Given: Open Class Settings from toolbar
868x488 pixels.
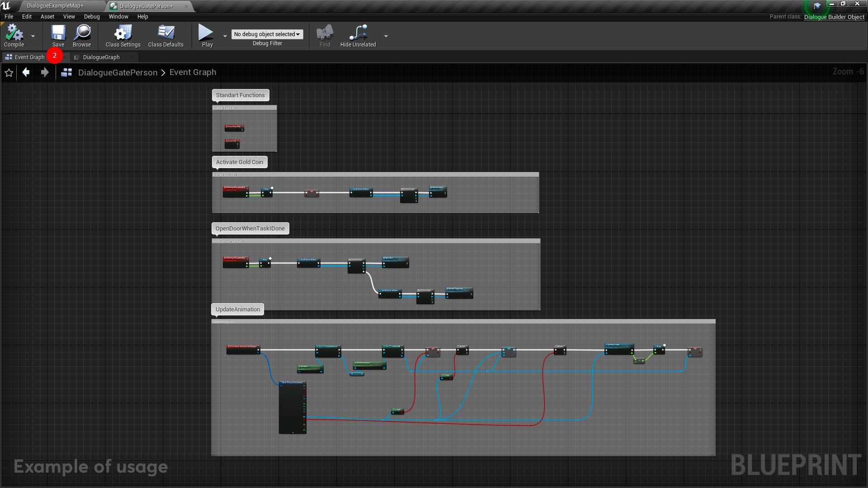Looking at the screenshot, I should coord(123,34).
